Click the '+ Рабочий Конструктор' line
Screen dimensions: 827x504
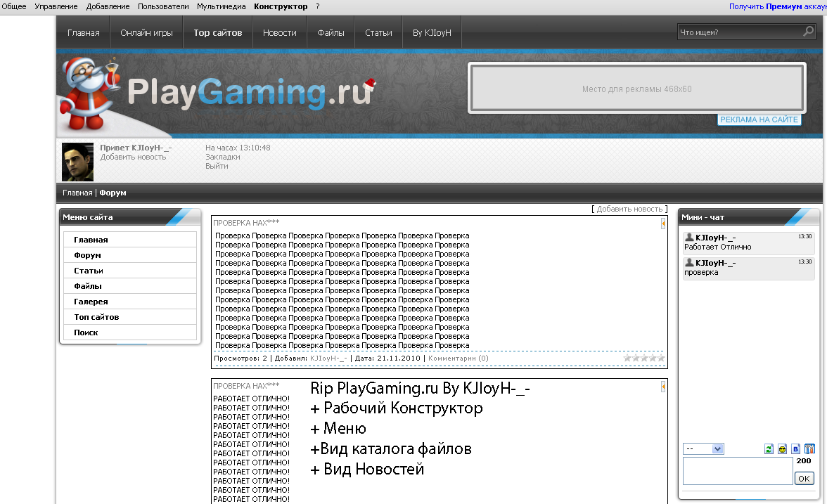point(397,408)
